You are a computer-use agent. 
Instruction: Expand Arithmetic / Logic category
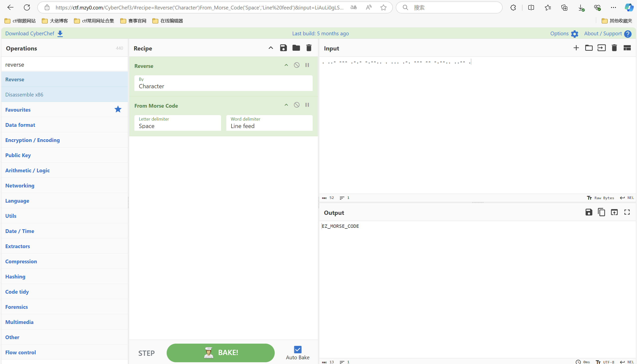[x=64, y=170]
